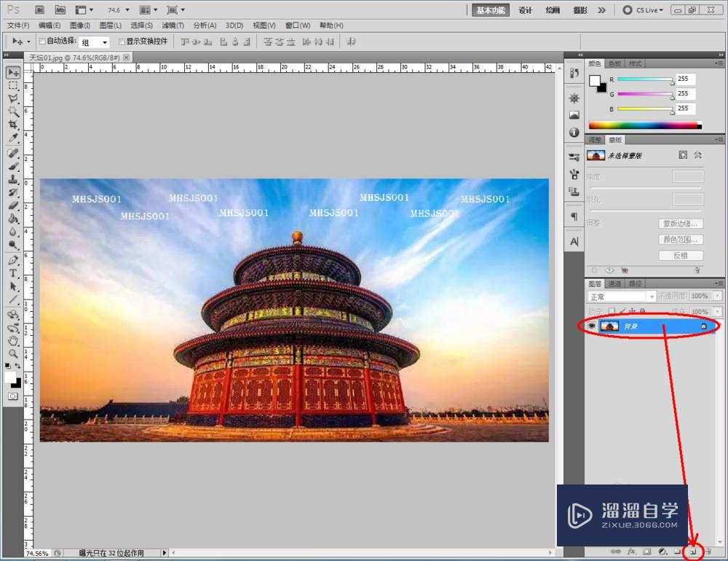Select the Line shape tool
Image resolution: width=728 pixels, height=561 pixels.
(x=13, y=299)
